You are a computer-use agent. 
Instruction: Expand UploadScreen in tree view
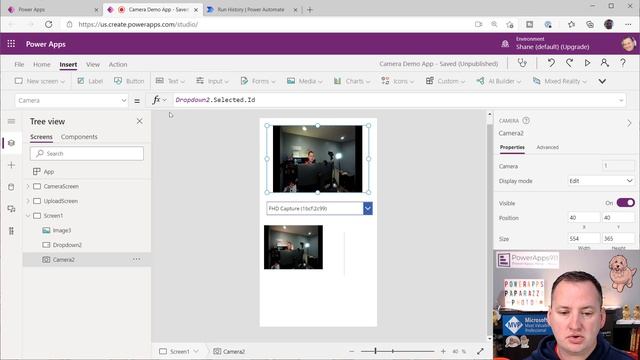click(28, 201)
